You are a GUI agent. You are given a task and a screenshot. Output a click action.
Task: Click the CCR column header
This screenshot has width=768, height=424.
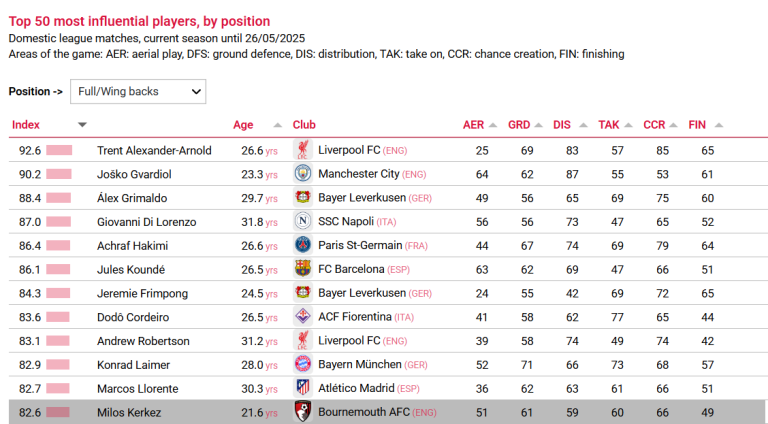[654, 125]
